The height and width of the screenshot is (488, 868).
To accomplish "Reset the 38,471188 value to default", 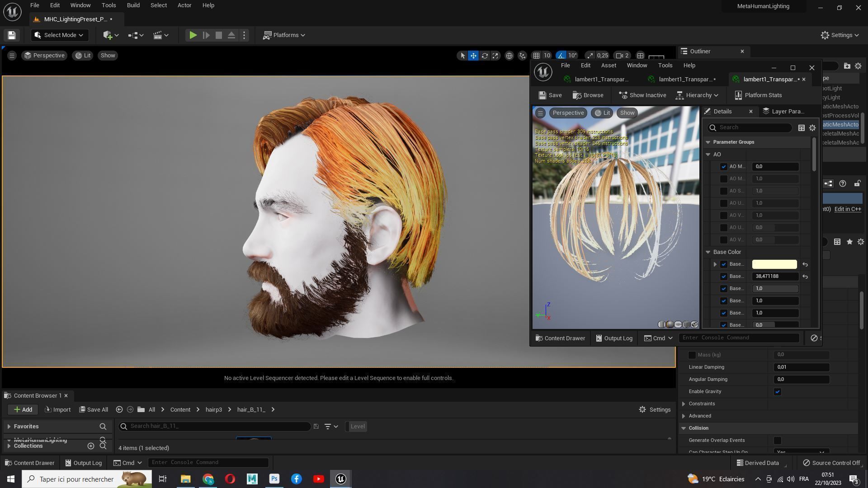I will coord(805,277).
